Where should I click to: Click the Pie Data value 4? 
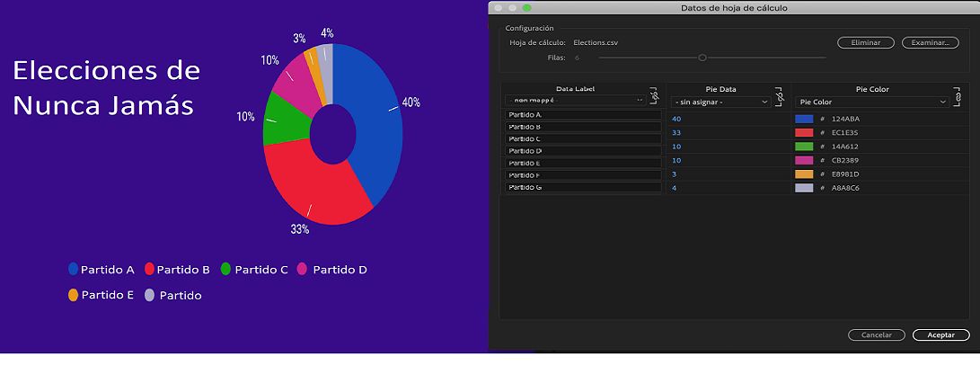pyautogui.click(x=674, y=188)
